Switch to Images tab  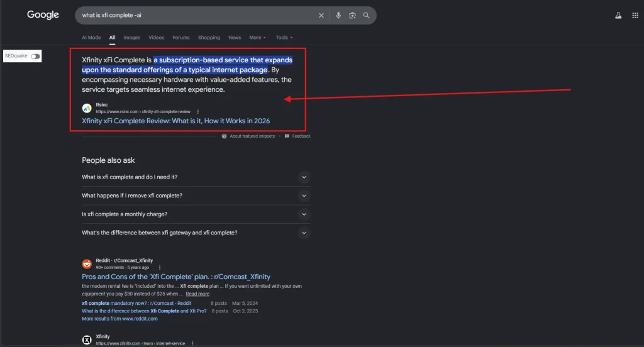132,37
